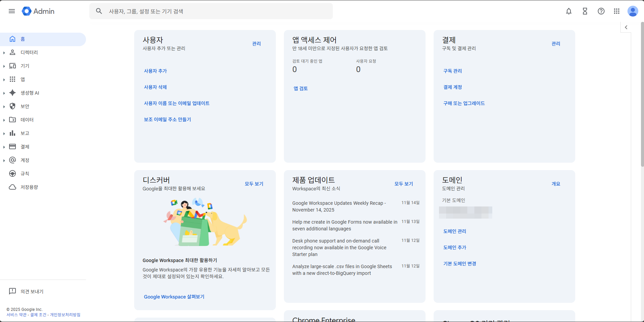Click the 결제 card icon in sidebar
Screen dimensions: 644x322
pos(12,147)
